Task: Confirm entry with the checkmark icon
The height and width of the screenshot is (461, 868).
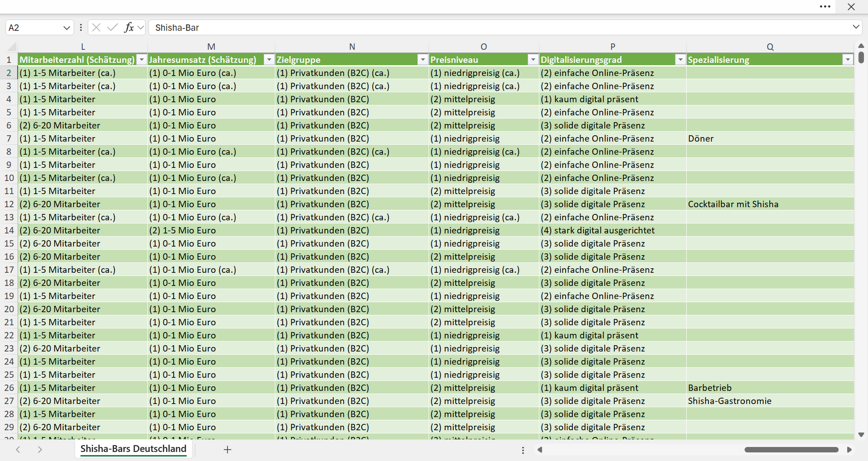Action: 112,28
